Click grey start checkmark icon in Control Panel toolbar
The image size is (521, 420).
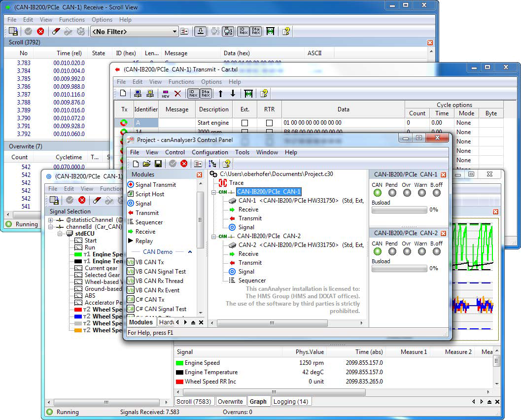(x=173, y=164)
